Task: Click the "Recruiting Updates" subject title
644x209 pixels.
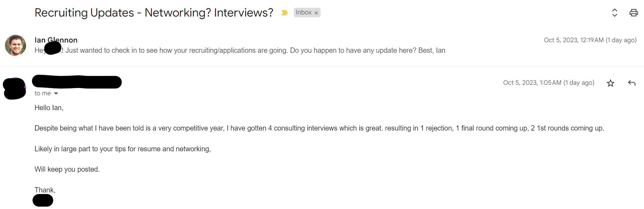Action: pos(154,13)
